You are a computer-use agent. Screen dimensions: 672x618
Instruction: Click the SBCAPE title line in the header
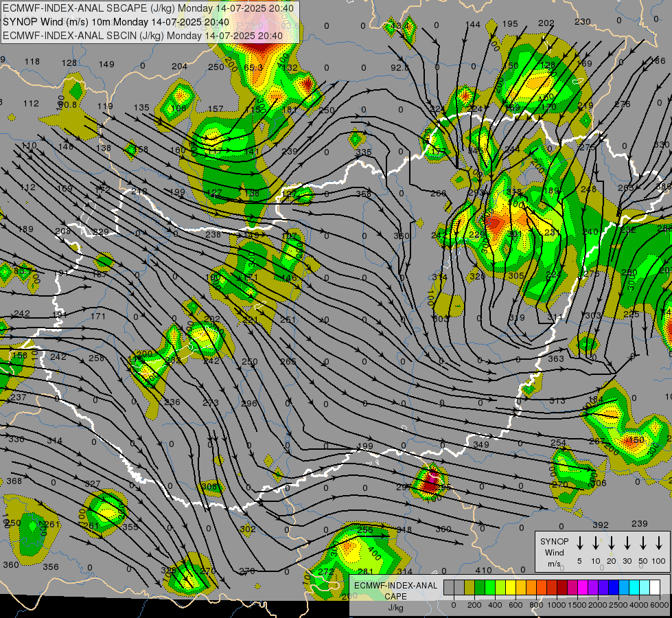coord(148,8)
